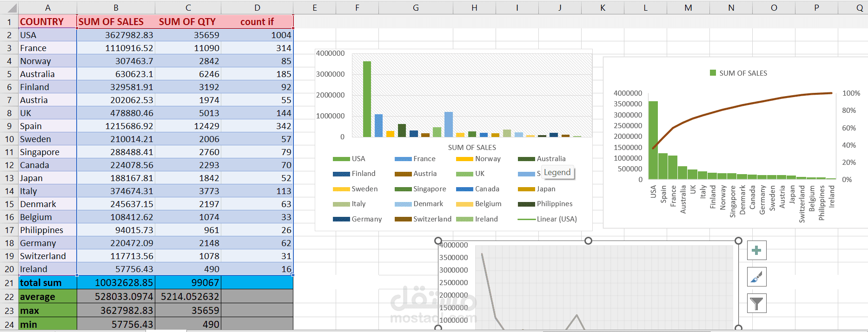Select column A header
Screen dimensions: 868x332
pyautogui.click(x=47, y=8)
